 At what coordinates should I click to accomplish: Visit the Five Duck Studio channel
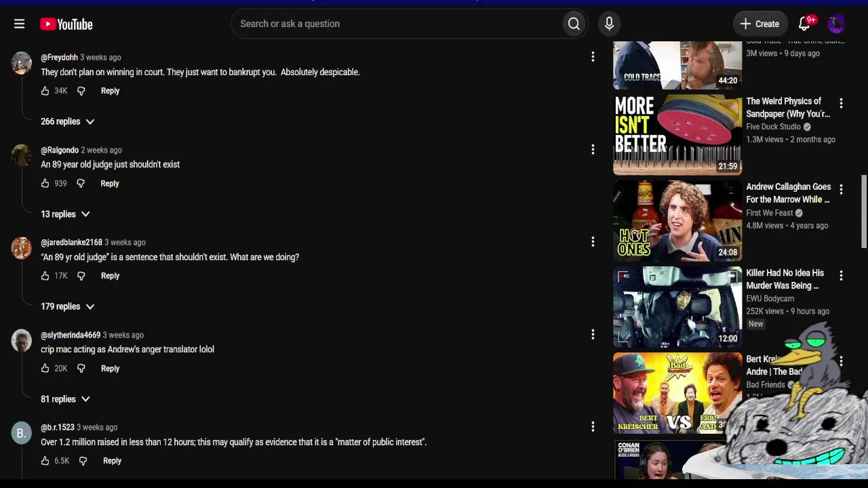(774, 127)
